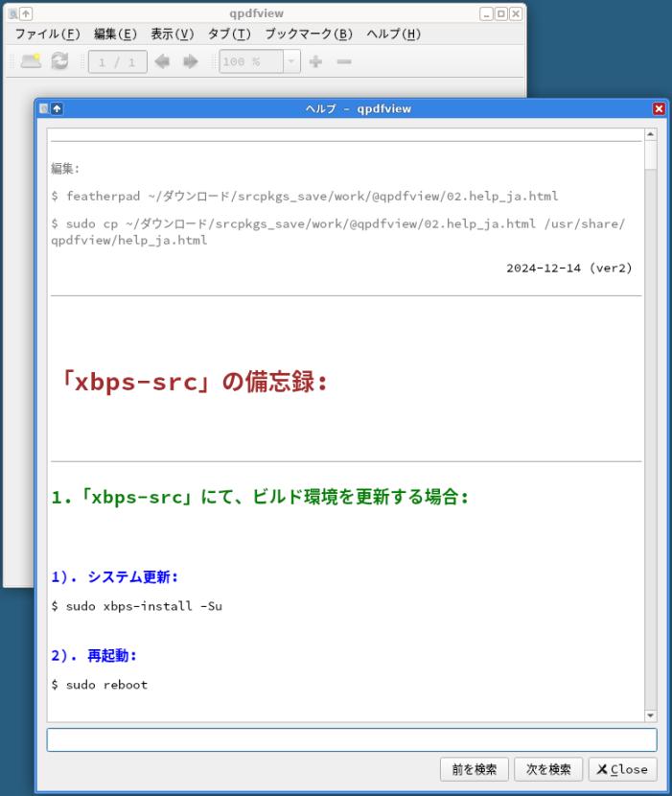
Task: Click the date text 2024-12-14 (ver2)
Action: point(569,268)
